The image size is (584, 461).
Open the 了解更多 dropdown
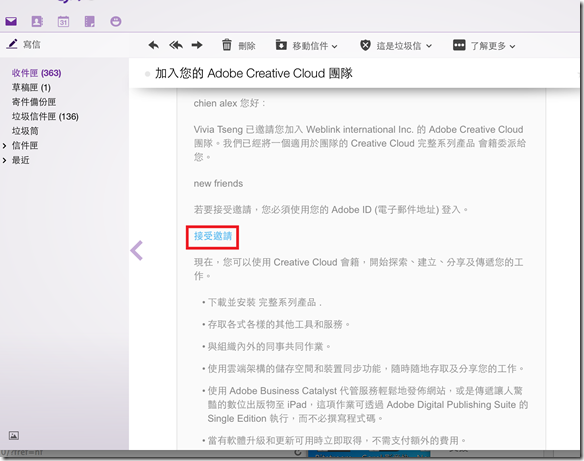coord(484,46)
